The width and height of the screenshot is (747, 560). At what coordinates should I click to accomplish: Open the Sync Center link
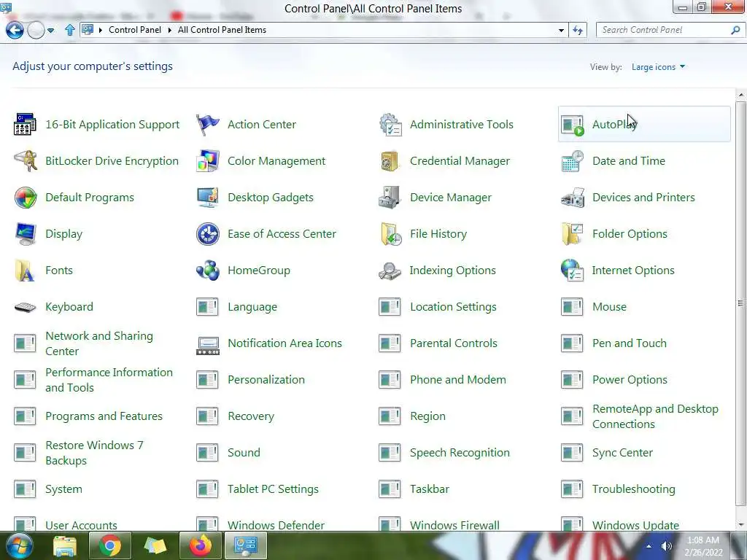click(x=623, y=453)
